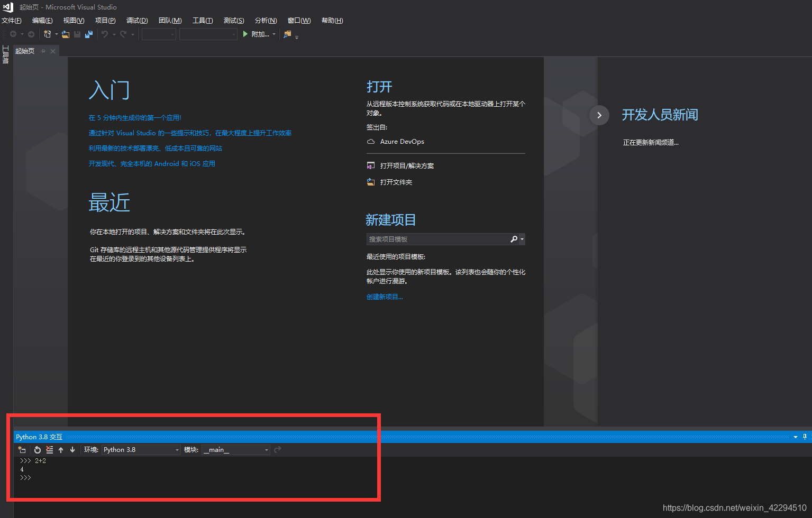Open the Android and iOS apps link
The image size is (812, 518).
pyautogui.click(x=152, y=164)
